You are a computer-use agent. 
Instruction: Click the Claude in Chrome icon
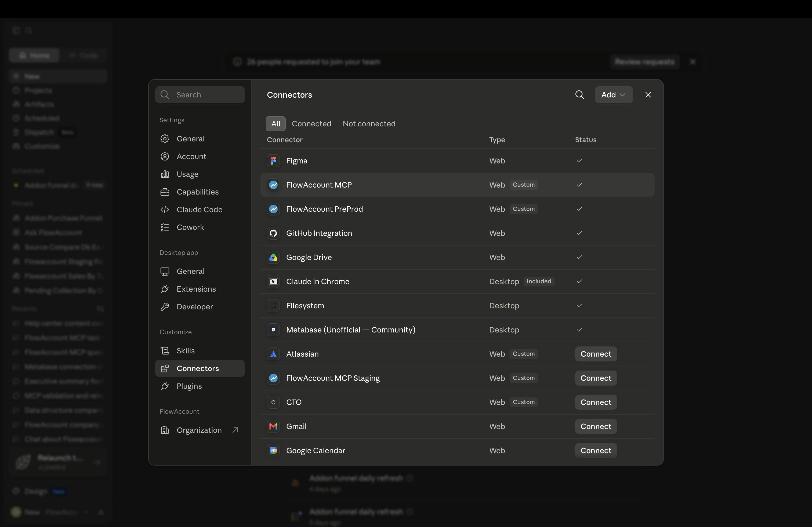tap(273, 281)
